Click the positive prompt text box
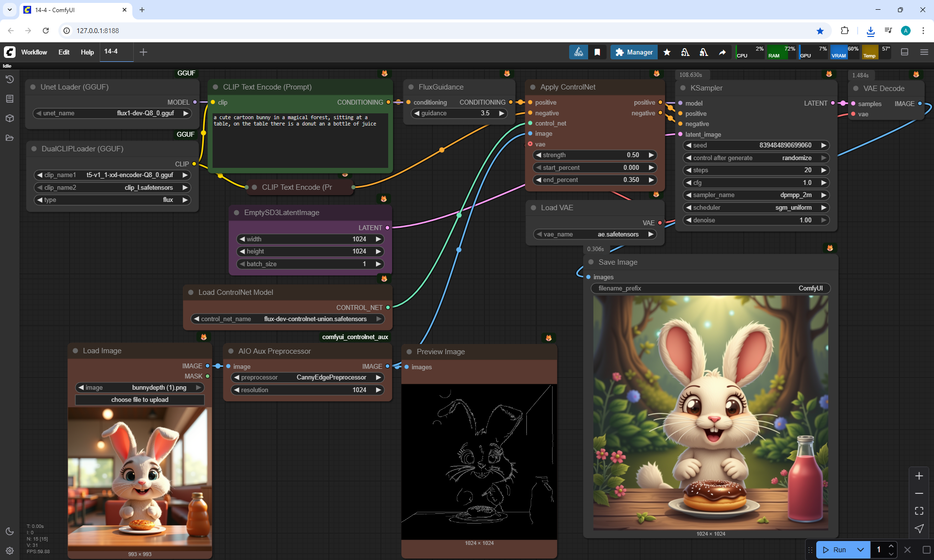Image resolution: width=934 pixels, height=560 pixels. click(300, 141)
